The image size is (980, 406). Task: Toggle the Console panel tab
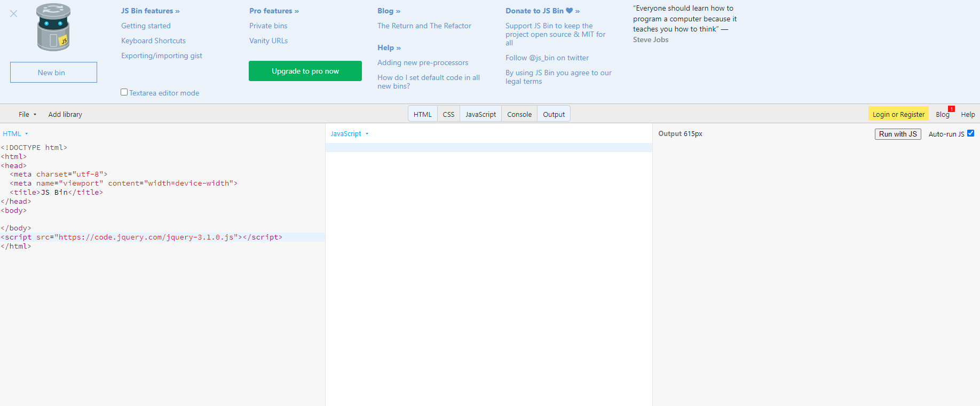pos(519,114)
